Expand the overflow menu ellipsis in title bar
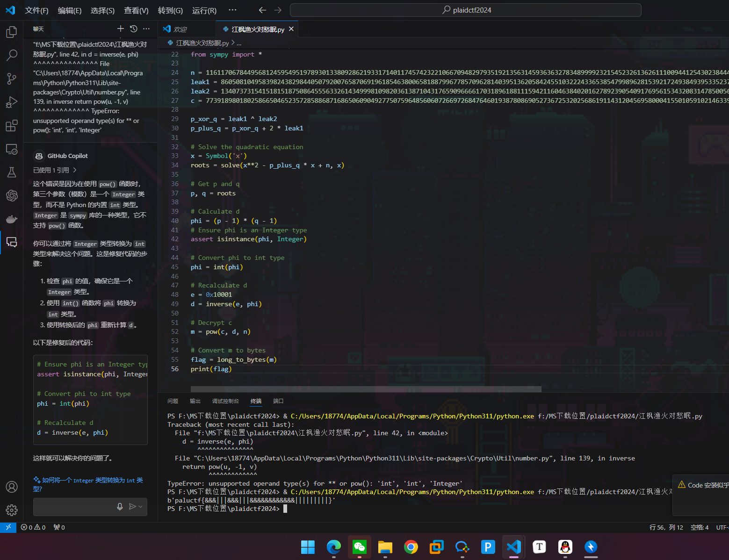729x560 pixels. (x=232, y=10)
